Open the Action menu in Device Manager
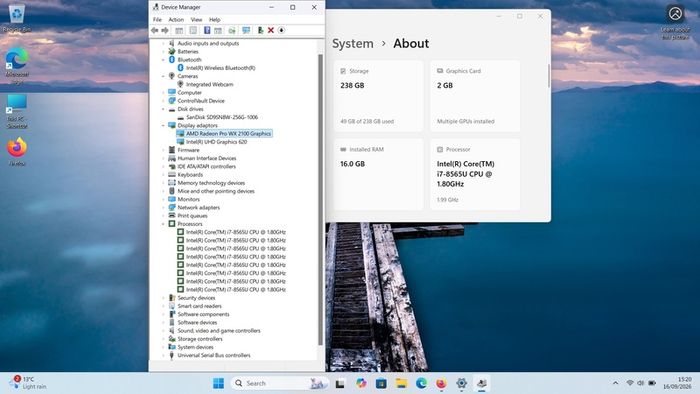 coord(176,20)
